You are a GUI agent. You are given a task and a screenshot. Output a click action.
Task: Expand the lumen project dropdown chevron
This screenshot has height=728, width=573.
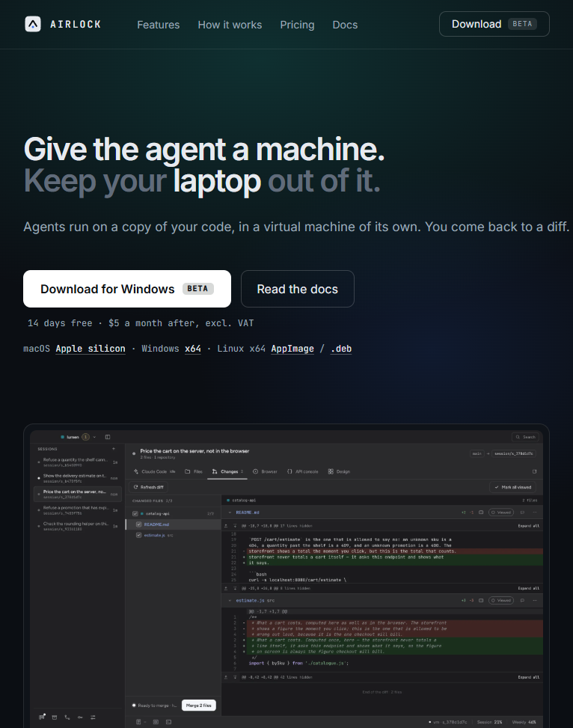[94, 437]
